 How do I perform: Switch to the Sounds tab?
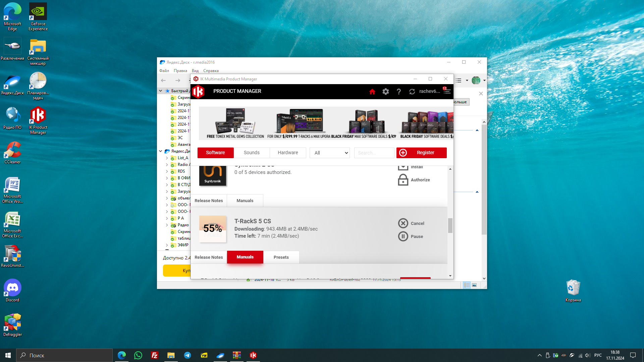pos(252,153)
